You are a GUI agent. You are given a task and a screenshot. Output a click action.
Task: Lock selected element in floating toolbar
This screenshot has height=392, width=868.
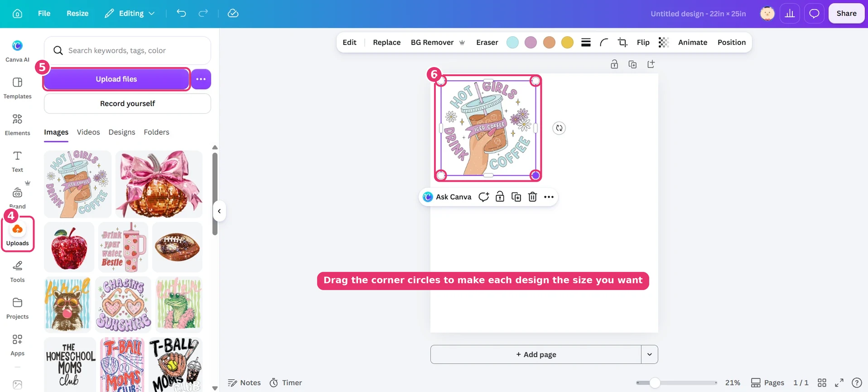[500, 197]
